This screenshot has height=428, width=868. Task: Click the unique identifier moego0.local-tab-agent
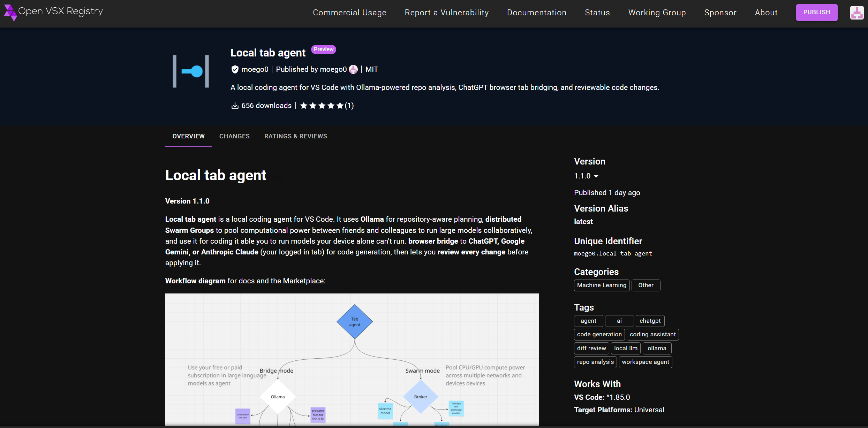pyautogui.click(x=613, y=254)
